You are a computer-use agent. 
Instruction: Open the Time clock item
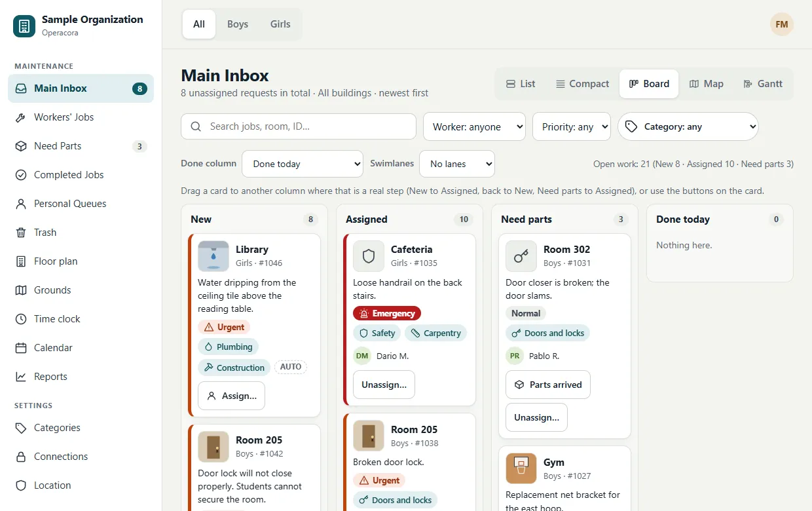tap(81, 319)
